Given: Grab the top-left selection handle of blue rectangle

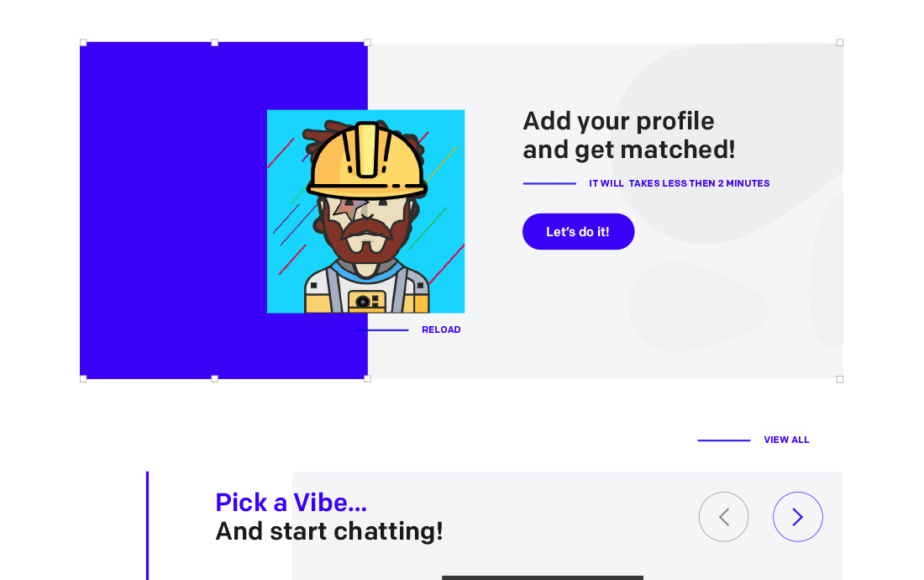Looking at the screenshot, I should click(83, 42).
